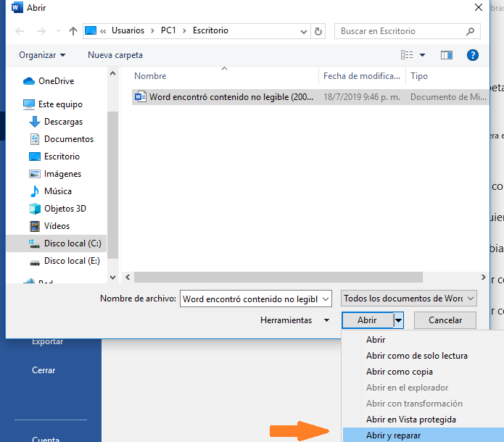This screenshot has width=504, height=442.
Task: Choose Abrir y reparar
Action: (424, 435)
